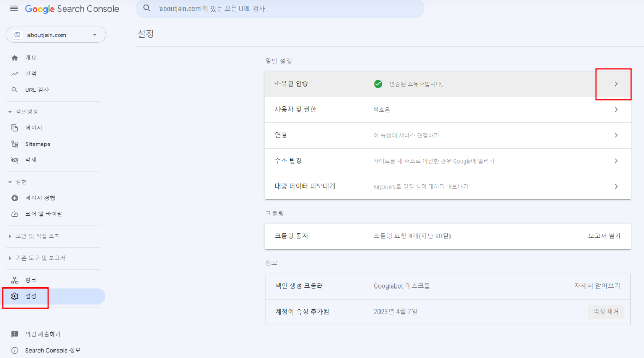Click the 주소 변경 label
Image resolution: width=644 pixels, height=358 pixels.
pyautogui.click(x=288, y=161)
